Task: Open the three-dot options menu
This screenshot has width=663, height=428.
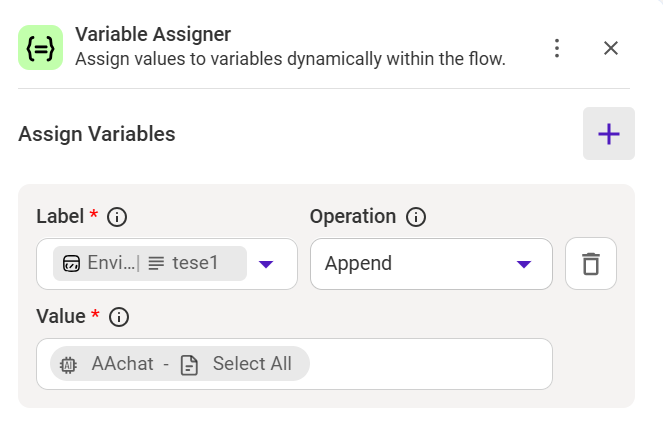Action: click(558, 48)
